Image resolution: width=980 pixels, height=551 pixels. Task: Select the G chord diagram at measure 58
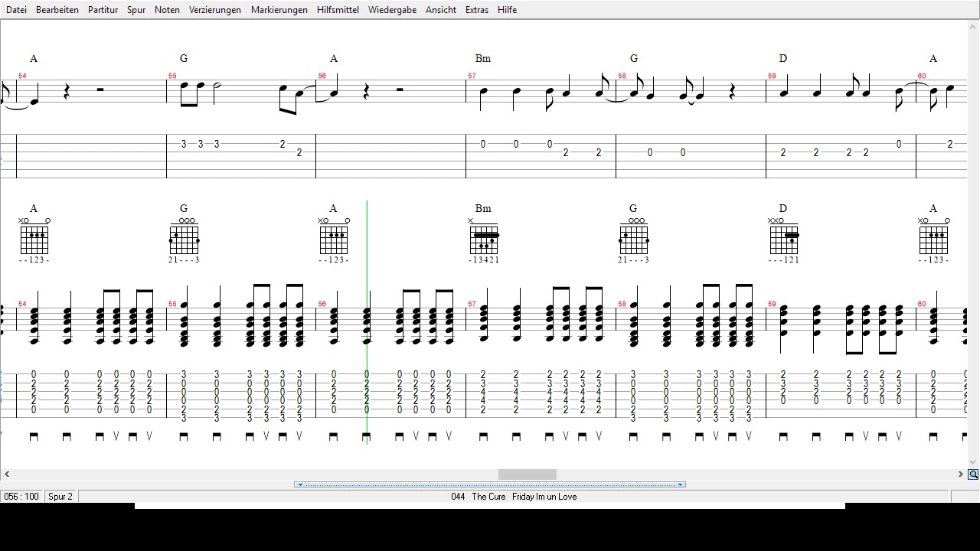pos(634,240)
